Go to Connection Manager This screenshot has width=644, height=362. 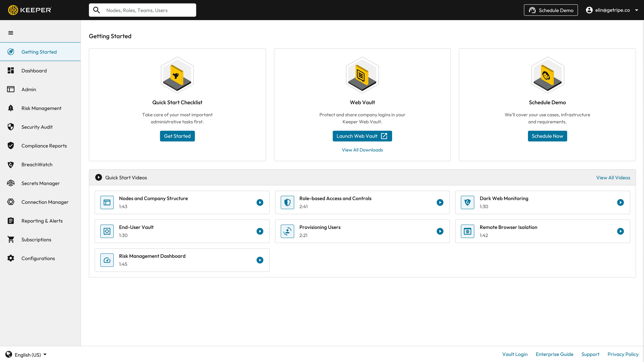pyautogui.click(x=40, y=202)
